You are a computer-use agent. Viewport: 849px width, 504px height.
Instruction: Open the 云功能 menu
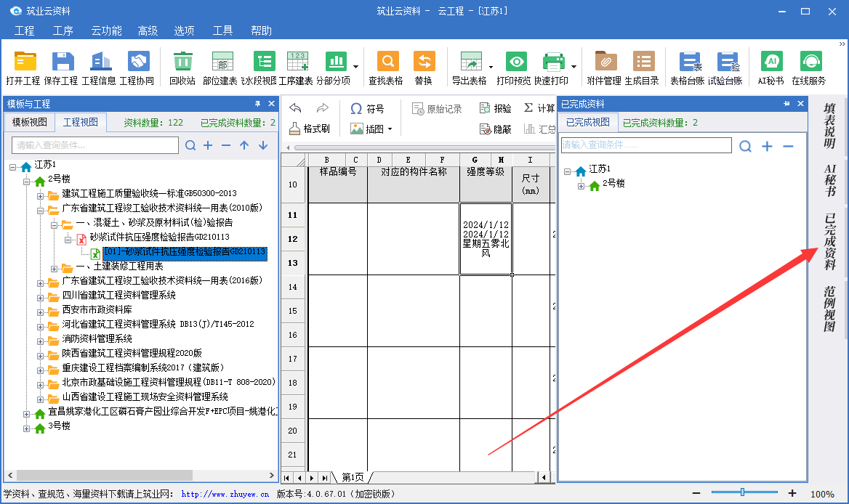coord(106,31)
